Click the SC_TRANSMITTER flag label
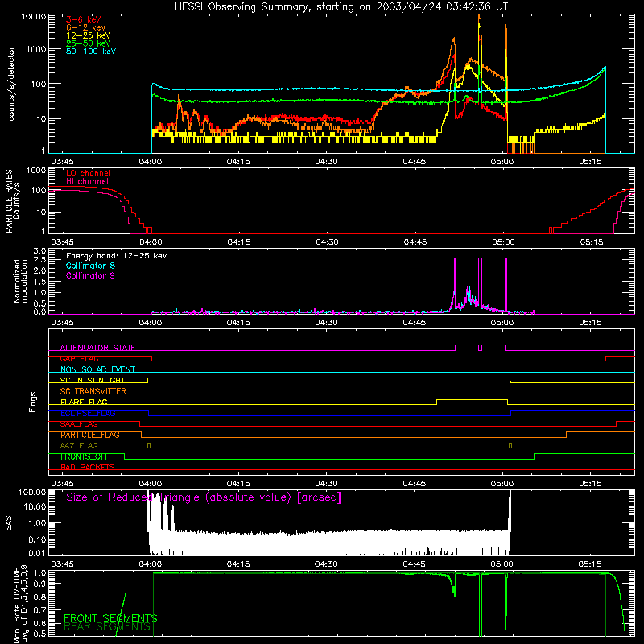 pos(93,391)
